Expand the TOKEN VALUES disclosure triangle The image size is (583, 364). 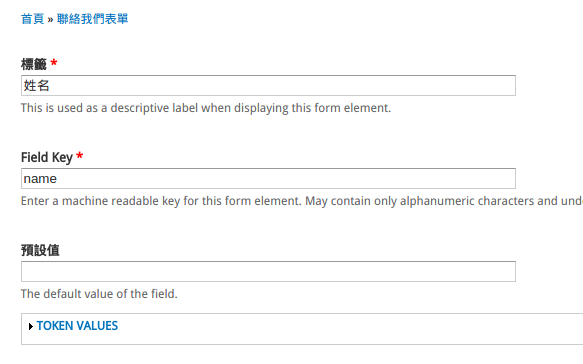point(30,326)
